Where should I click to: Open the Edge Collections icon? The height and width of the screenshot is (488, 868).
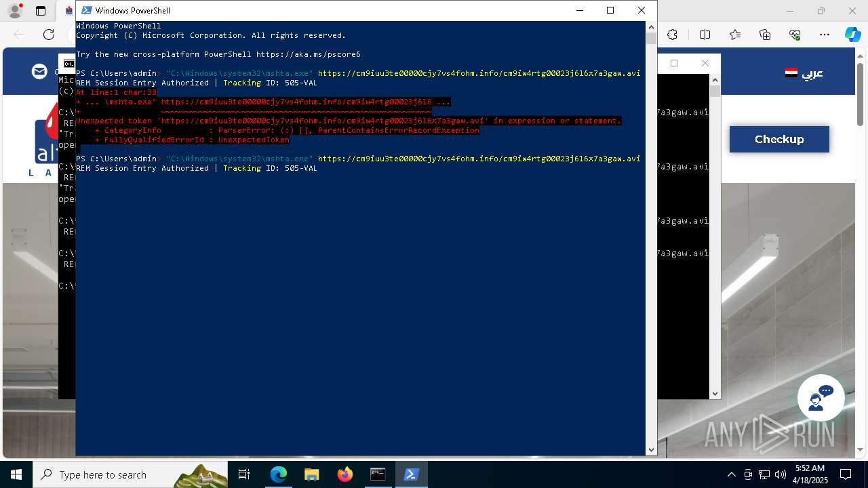tap(765, 35)
